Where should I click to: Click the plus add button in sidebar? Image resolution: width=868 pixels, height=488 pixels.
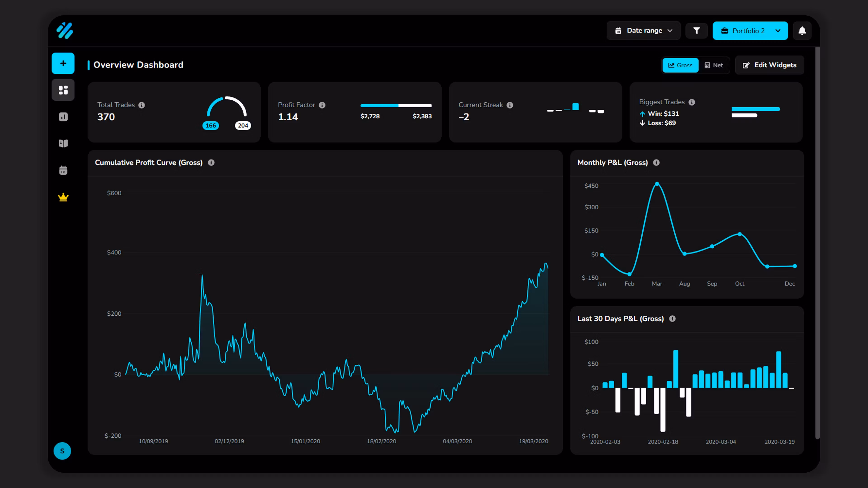[x=63, y=63]
